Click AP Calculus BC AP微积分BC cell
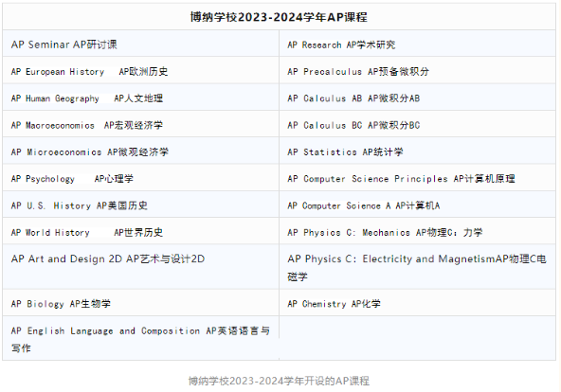This screenshot has width=561, height=392. [x=418, y=124]
